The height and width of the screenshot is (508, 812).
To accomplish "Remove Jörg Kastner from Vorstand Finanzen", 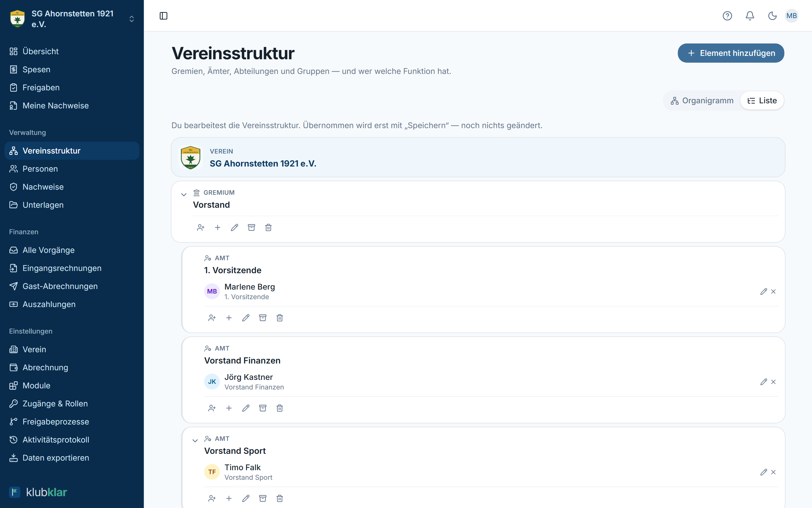I will pos(773,382).
